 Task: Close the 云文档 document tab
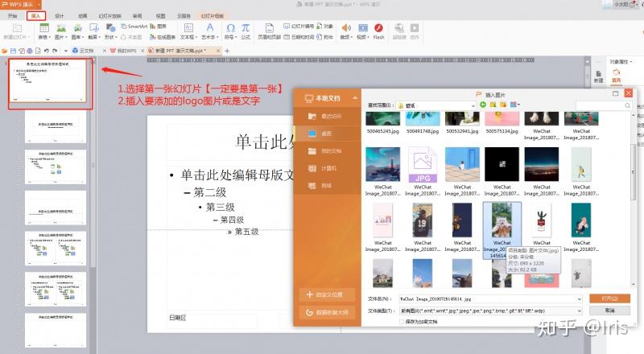point(104,51)
